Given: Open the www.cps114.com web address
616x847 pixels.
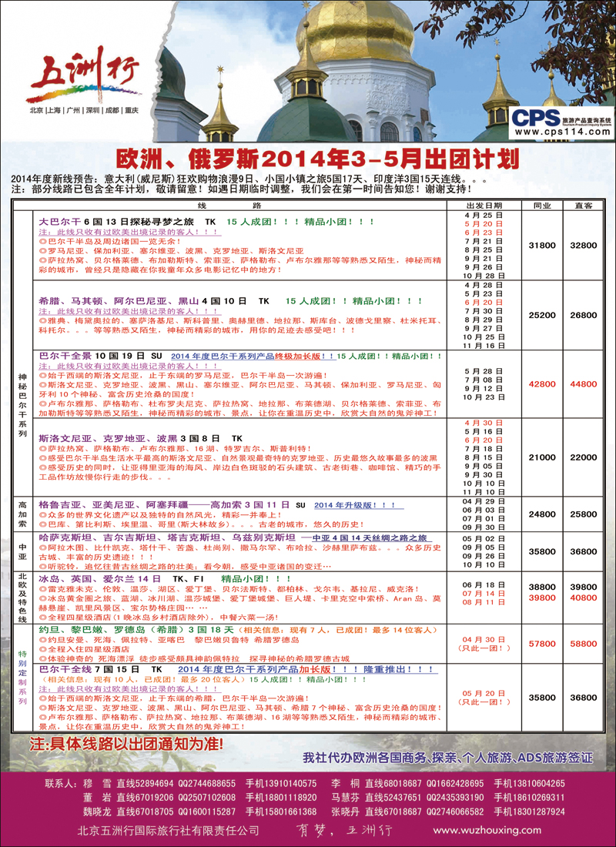Looking at the screenshot, I should (562, 132).
